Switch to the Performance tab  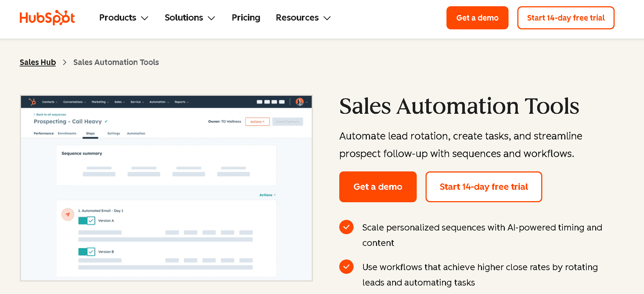(44, 134)
